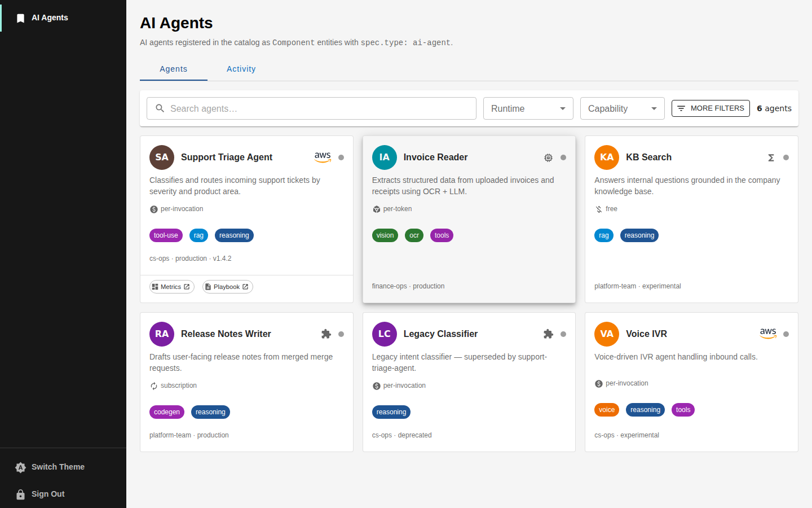Focus the Search agents input field
This screenshot has height=508, width=812.
click(x=311, y=108)
